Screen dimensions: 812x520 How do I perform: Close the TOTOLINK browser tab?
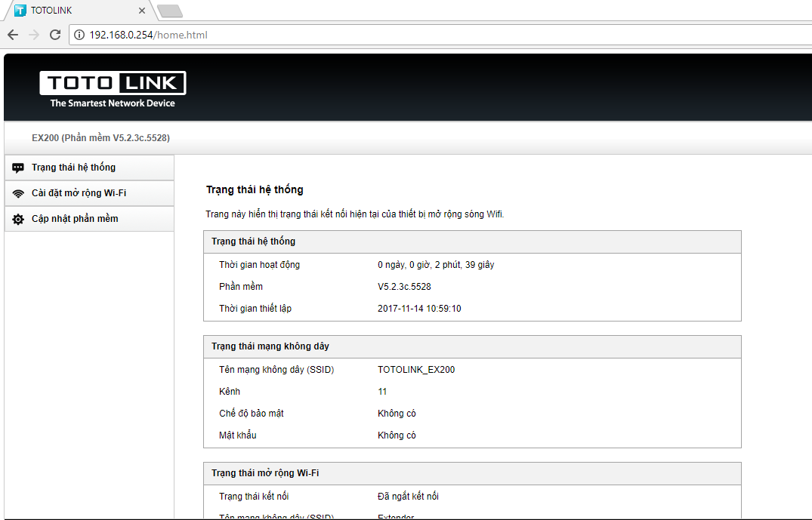(142, 11)
